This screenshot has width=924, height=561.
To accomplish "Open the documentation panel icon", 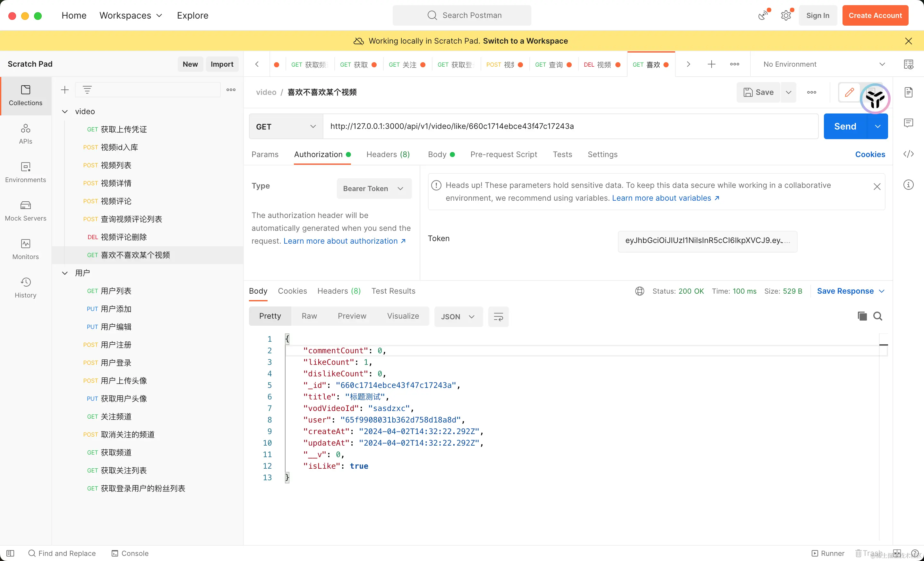I will pyautogui.click(x=908, y=92).
